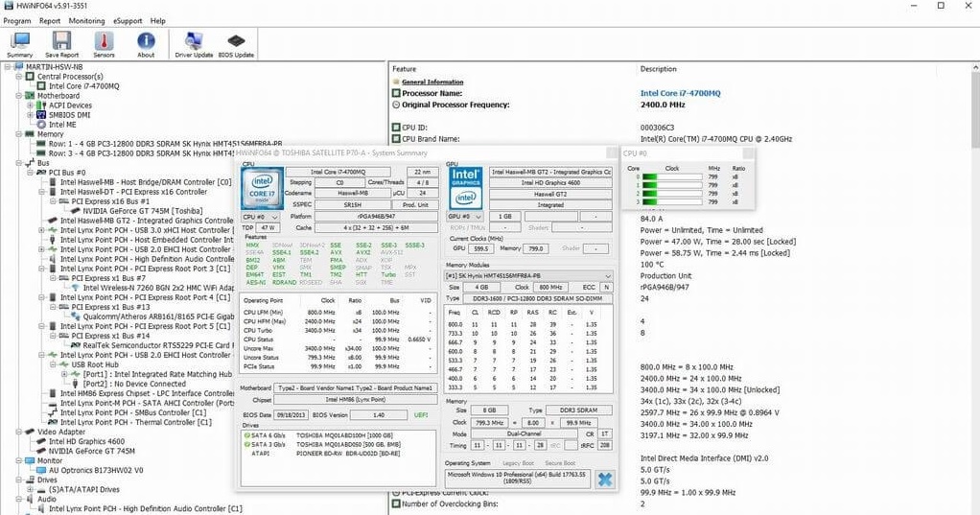The image size is (980, 515).
Task: Select Intel Wireless-N 7260 adapter entry
Action: (159, 288)
